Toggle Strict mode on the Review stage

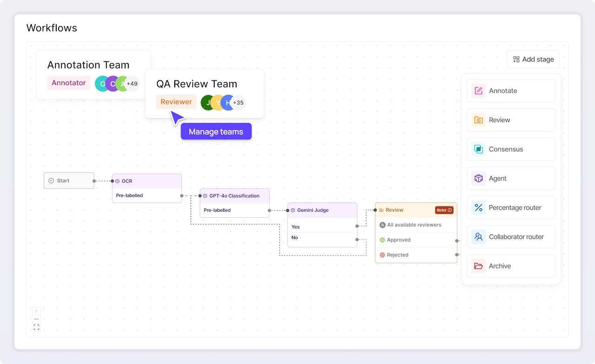point(444,210)
